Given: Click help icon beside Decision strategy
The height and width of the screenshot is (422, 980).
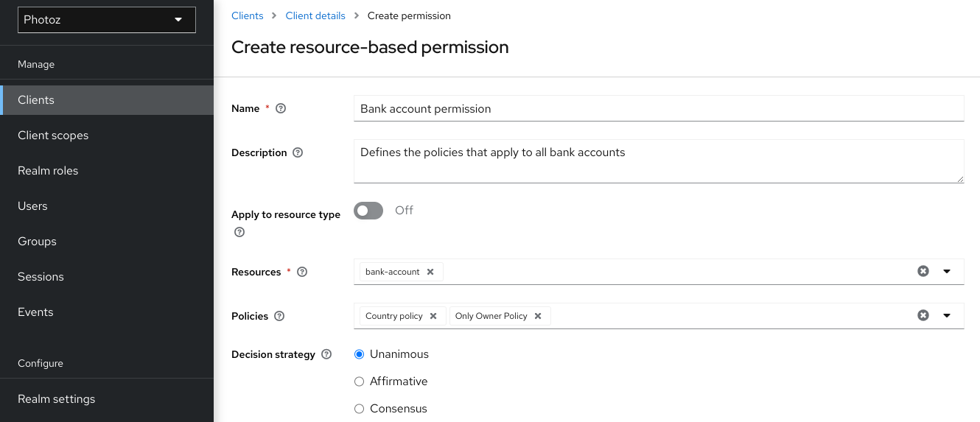Looking at the screenshot, I should coord(326,354).
